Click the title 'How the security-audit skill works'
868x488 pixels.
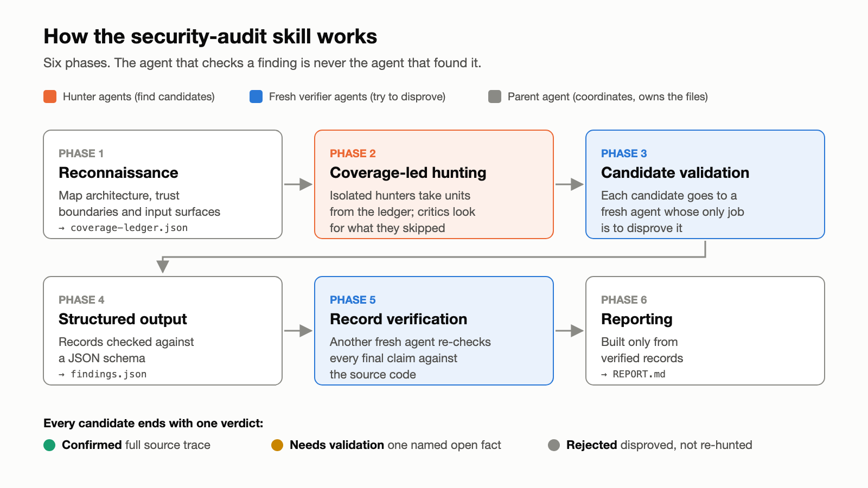point(210,36)
